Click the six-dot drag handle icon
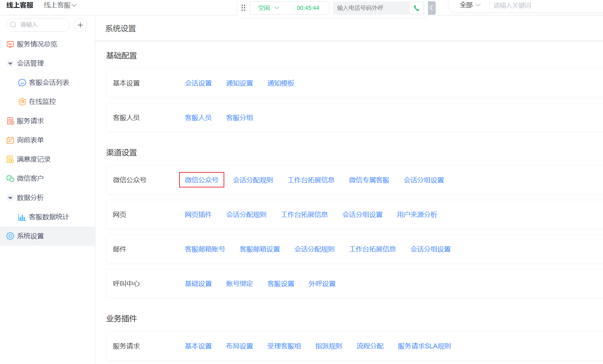Image resolution: width=603 pixels, height=364 pixels. click(x=243, y=8)
